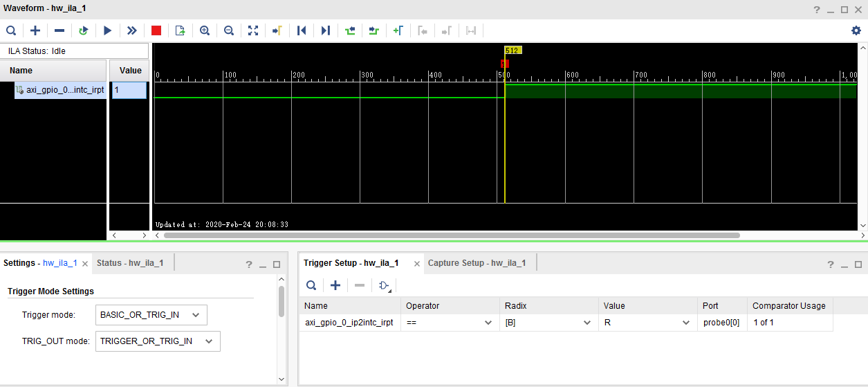This screenshot has width=868, height=387.
Task: Open the Operator dropdown showing ==
Action: (x=449, y=323)
